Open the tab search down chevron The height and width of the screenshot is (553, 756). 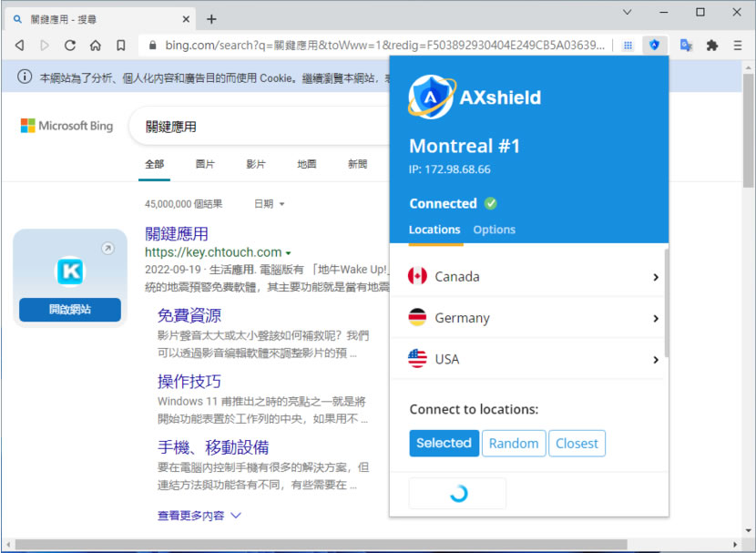coord(627,12)
